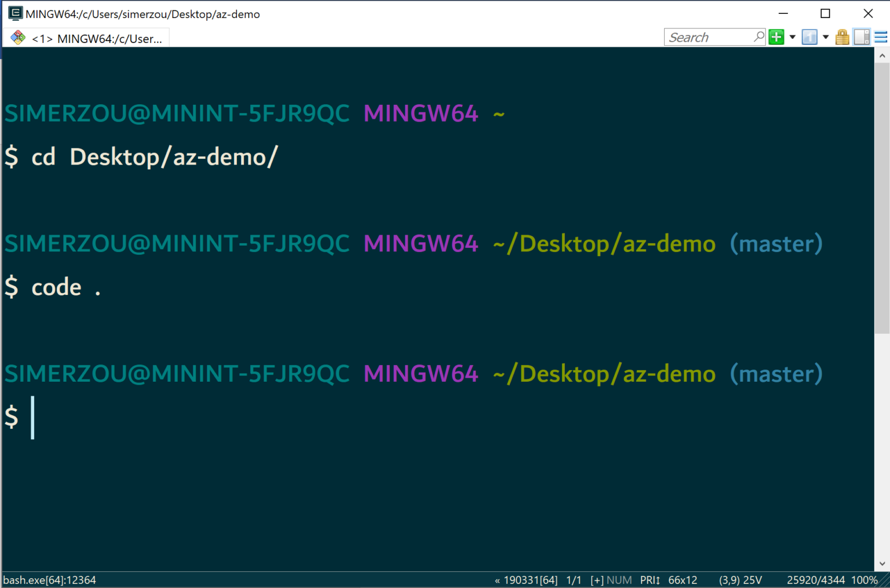Viewport: 890px width, 588px height.
Task: Click inside the Search input field
Action: coord(708,38)
